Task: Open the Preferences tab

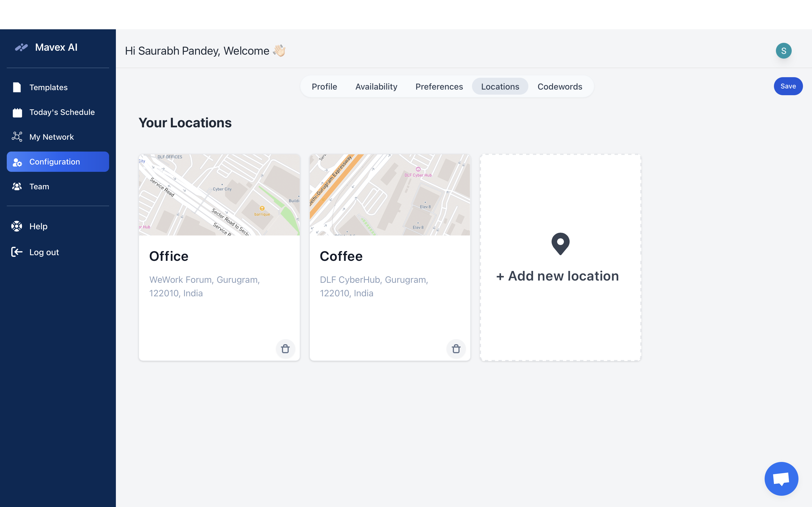Action: 439,86
